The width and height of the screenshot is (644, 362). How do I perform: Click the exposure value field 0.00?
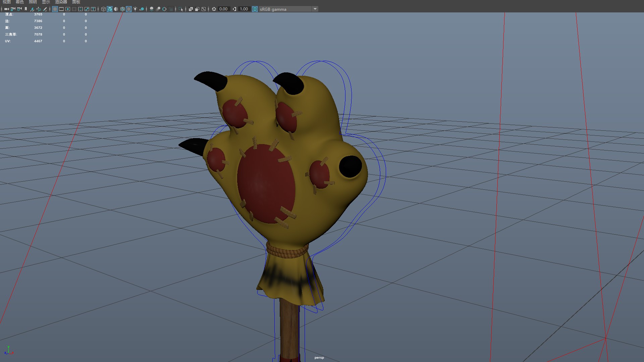coord(223,9)
